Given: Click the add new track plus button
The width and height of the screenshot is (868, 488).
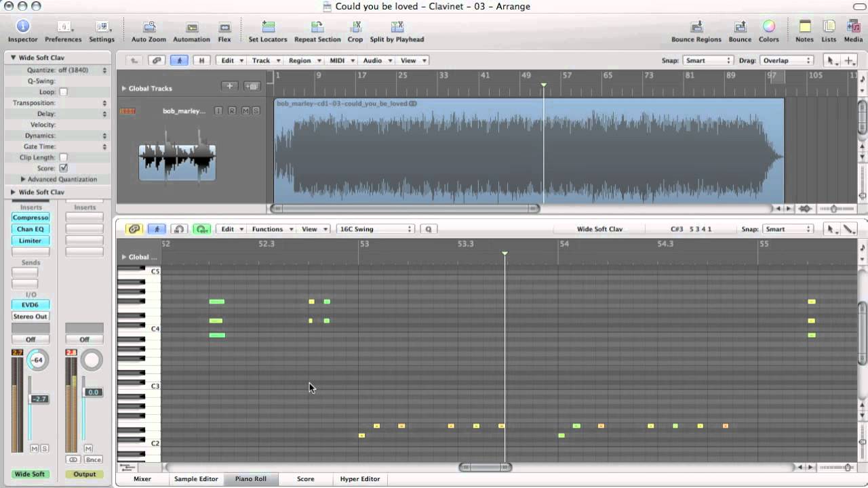Looking at the screenshot, I should click(230, 86).
